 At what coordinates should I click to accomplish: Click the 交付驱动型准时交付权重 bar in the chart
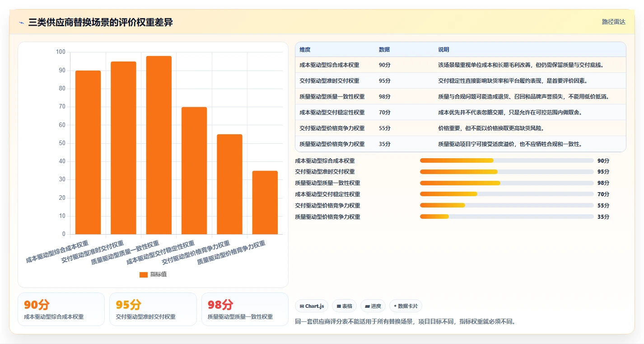pos(123,148)
